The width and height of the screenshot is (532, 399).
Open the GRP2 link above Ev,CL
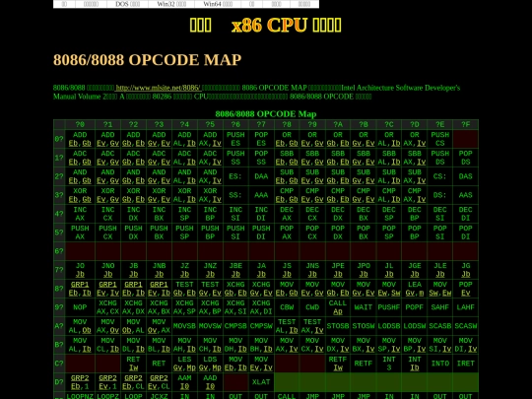159,378
